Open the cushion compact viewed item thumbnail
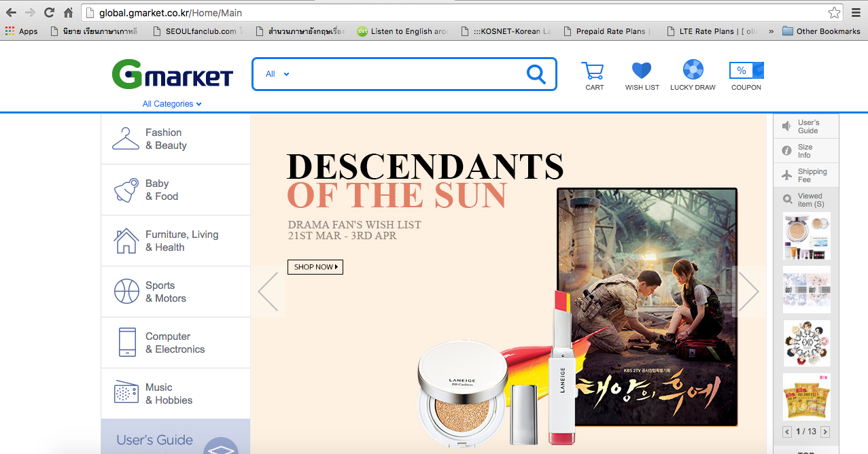 (x=807, y=236)
